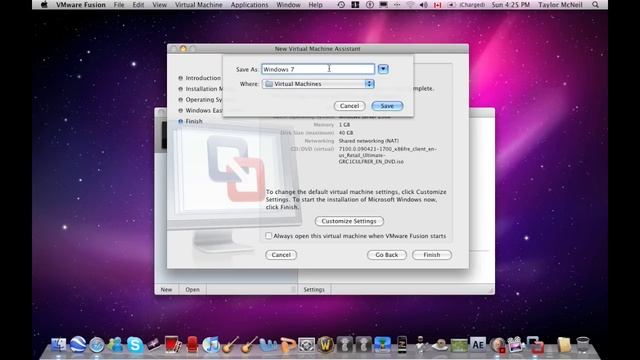The width and height of the screenshot is (640, 360).
Task: Click the volume icon in menu bar
Action: pos(424,5)
